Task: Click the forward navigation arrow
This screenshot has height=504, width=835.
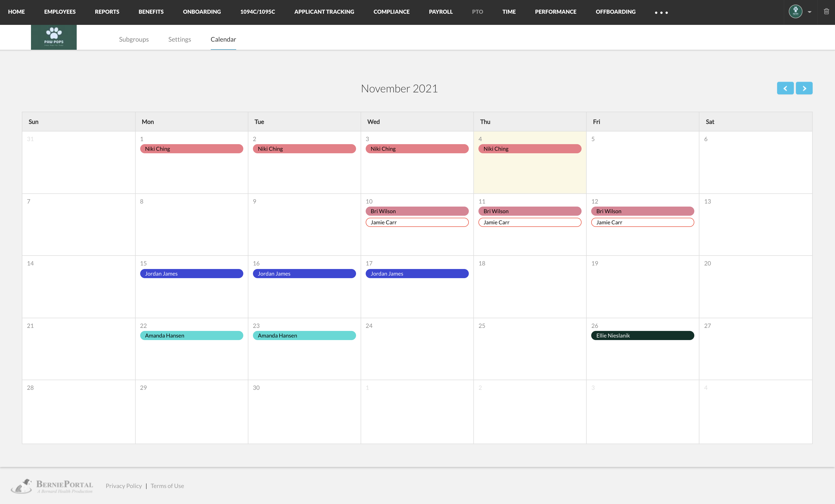Action: click(804, 88)
